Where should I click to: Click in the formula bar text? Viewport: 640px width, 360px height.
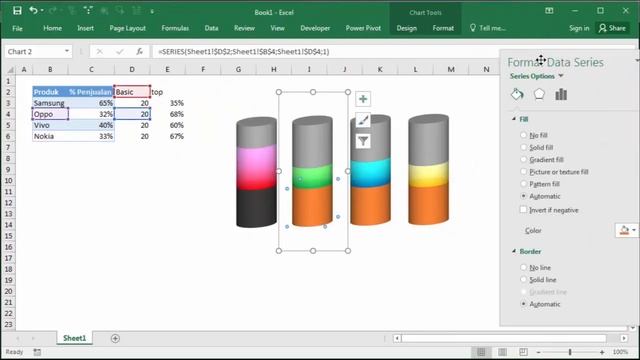(x=244, y=51)
